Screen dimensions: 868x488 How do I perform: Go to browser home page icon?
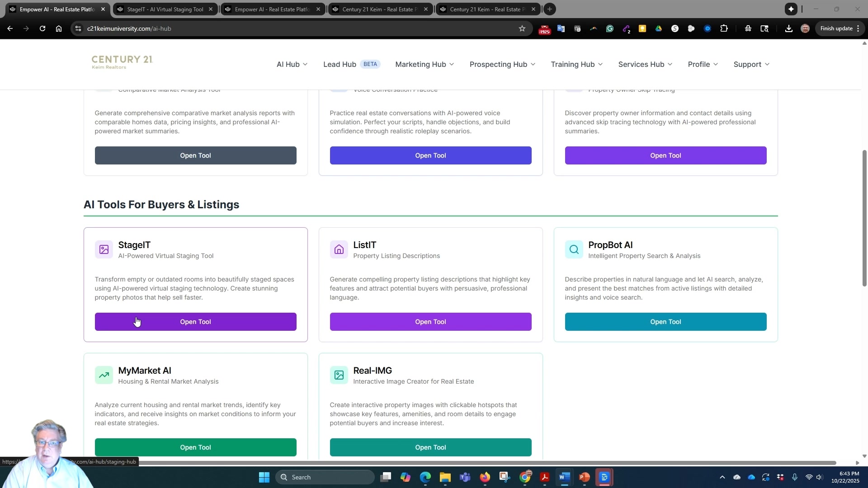point(59,28)
